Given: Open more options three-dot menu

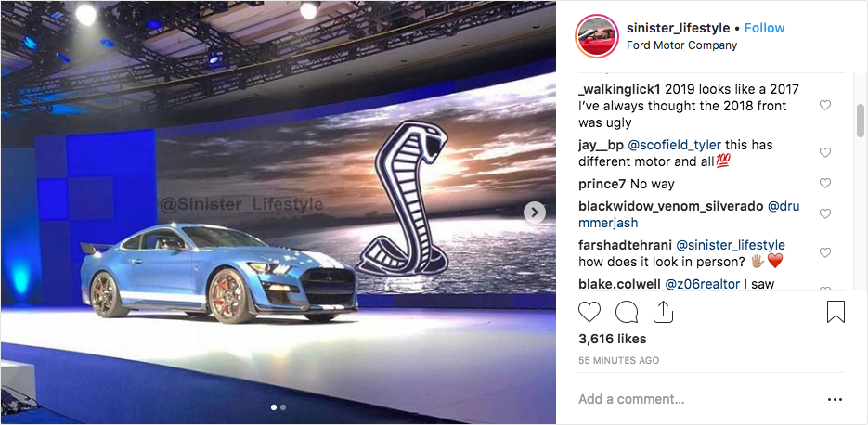Looking at the screenshot, I should pos(835,399).
